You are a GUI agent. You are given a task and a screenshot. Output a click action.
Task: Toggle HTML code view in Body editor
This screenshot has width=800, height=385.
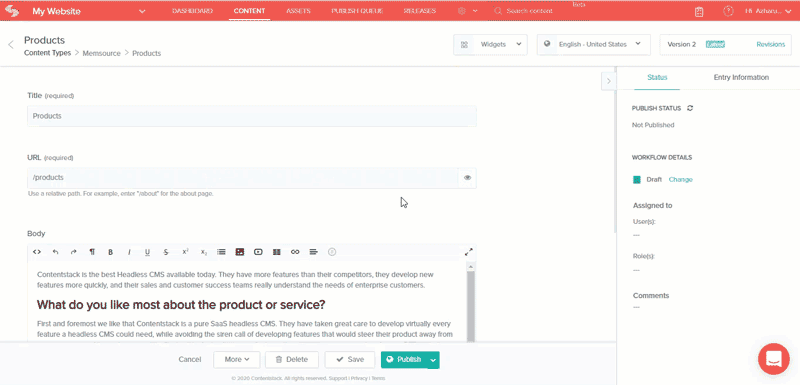click(x=37, y=252)
